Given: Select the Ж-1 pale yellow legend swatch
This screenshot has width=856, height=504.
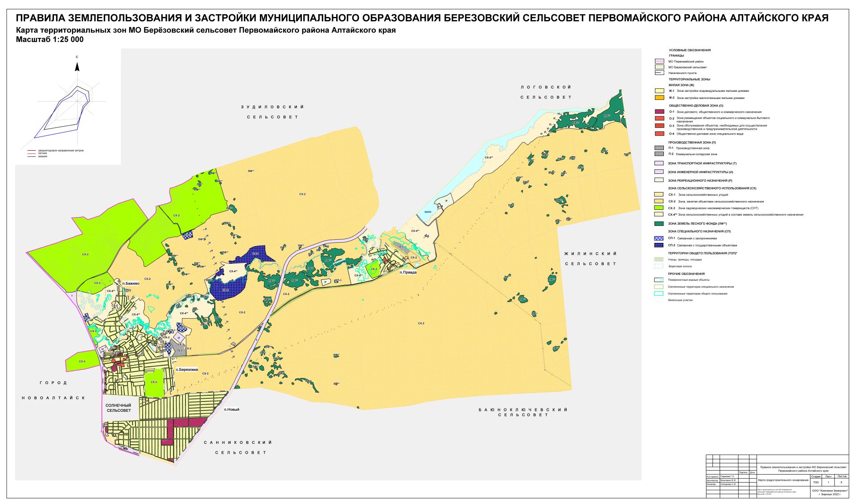Looking at the screenshot, I should coord(659,90).
